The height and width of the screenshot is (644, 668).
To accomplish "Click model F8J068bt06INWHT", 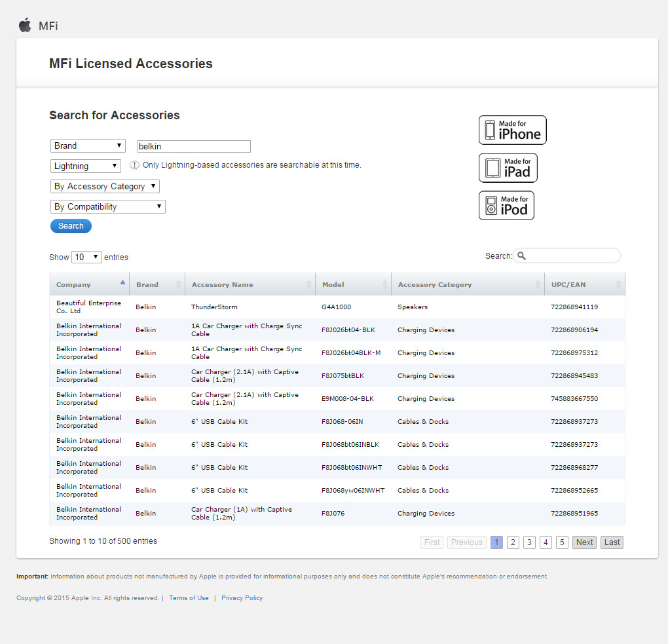I will tap(352, 468).
